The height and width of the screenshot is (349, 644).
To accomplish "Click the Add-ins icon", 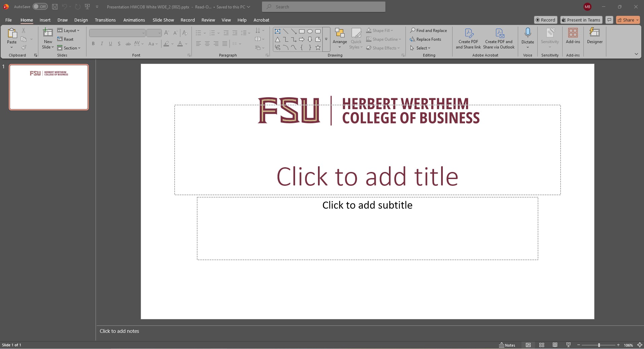I will point(573,33).
